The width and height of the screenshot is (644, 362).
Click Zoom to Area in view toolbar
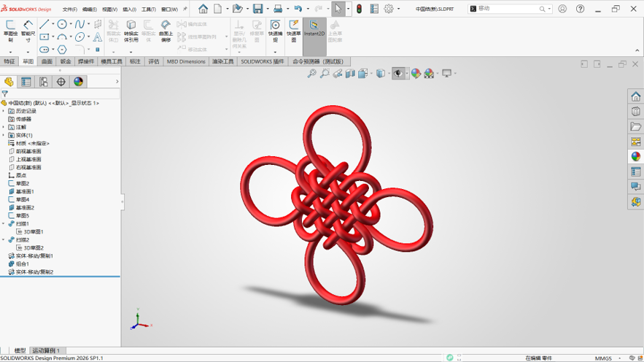(x=325, y=74)
